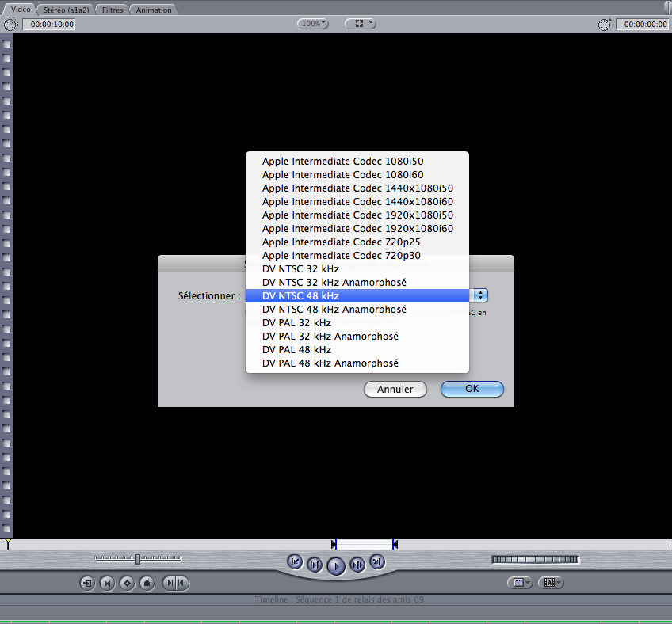The width and height of the screenshot is (672, 624).
Task: Switch to the Stéréo (a1a2) tab
Action: 66,10
